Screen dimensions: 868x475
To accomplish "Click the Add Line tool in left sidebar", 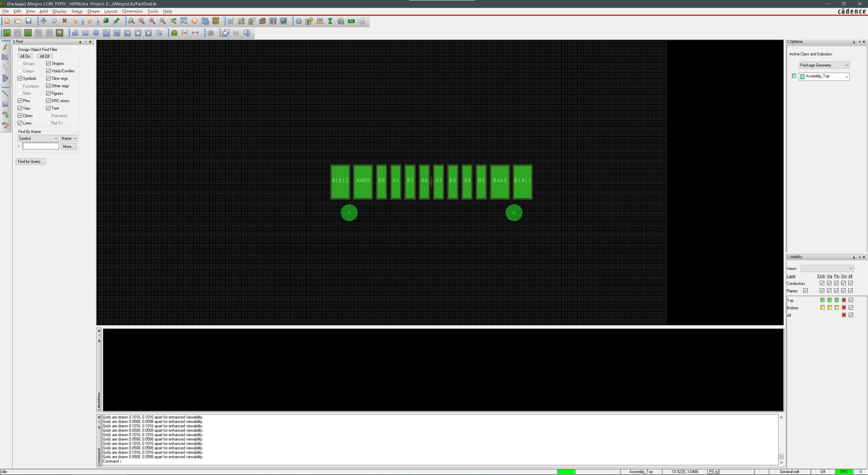I will coord(5,93).
